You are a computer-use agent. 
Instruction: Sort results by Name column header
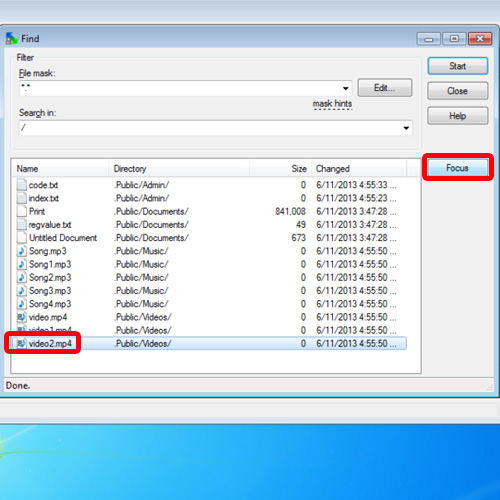point(60,169)
